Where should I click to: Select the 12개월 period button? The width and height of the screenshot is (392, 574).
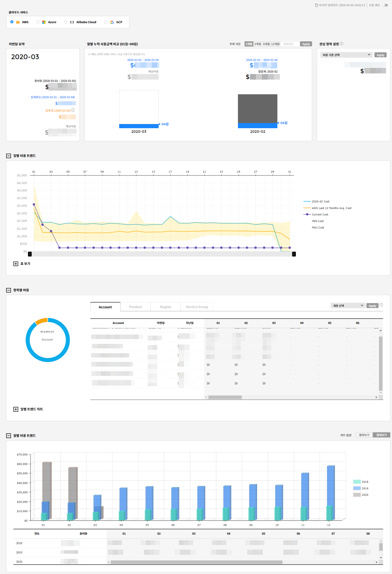pos(275,44)
